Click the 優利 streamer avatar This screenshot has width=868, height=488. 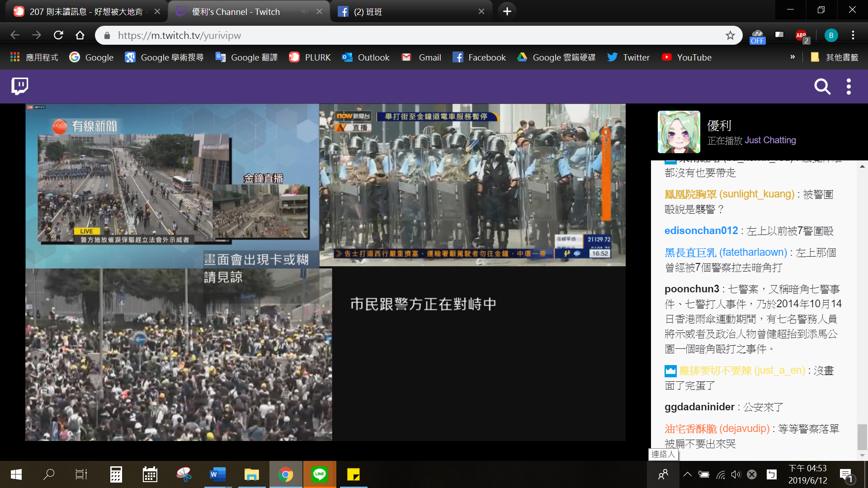tap(679, 132)
